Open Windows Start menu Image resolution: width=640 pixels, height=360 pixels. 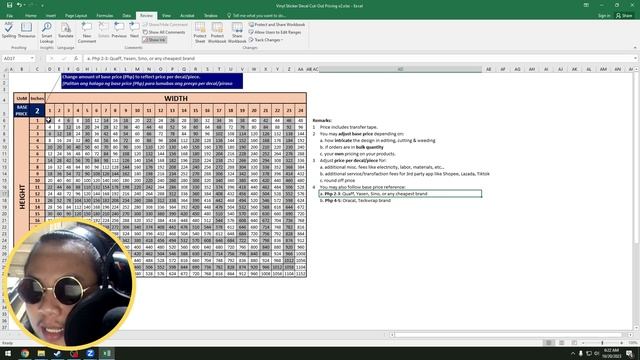[x=8, y=353]
